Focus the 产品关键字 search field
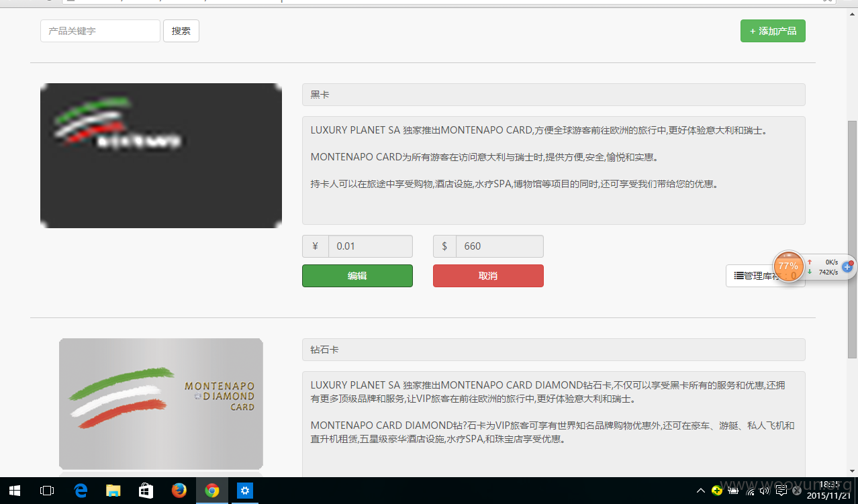The height and width of the screenshot is (504, 858). pos(100,31)
